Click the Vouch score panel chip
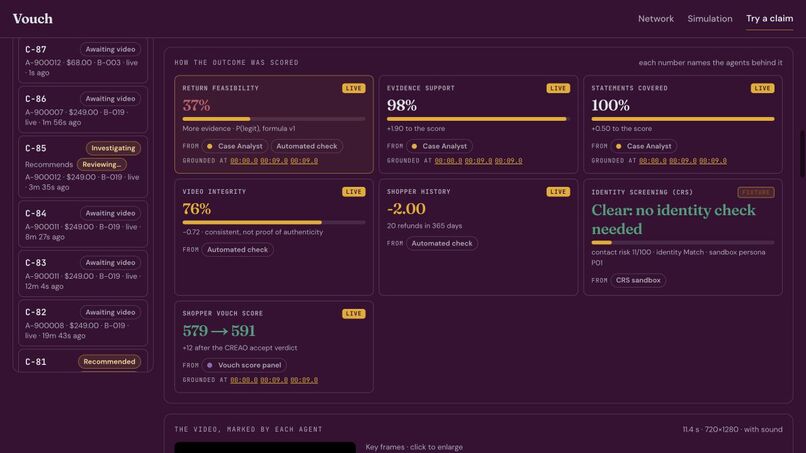This screenshot has width=806, height=453. (x=244, y=365)
